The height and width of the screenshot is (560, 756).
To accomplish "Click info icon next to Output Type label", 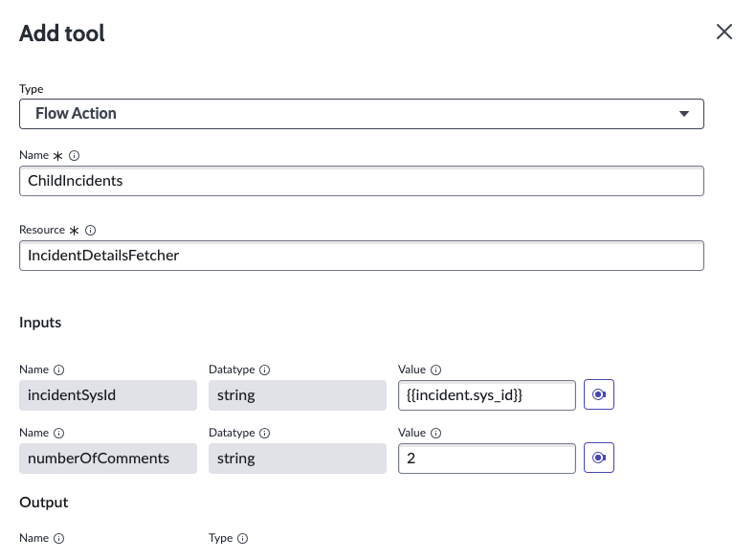I will pos(243,538).
